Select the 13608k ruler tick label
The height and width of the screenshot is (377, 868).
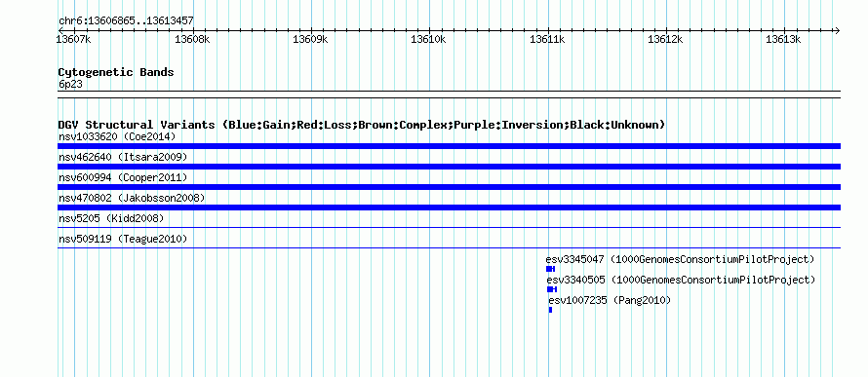point(192,39)
